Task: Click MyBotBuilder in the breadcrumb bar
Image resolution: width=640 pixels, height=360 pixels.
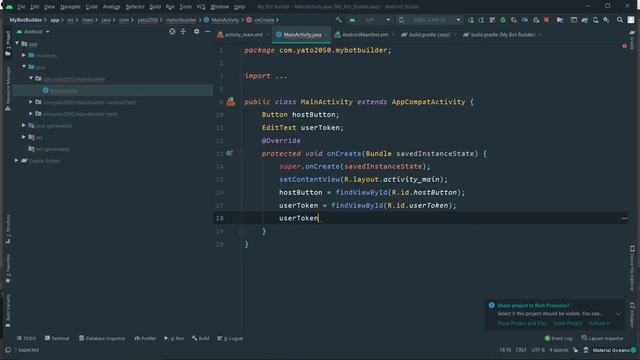Action: pyautogui.click(x=26, y=20)
